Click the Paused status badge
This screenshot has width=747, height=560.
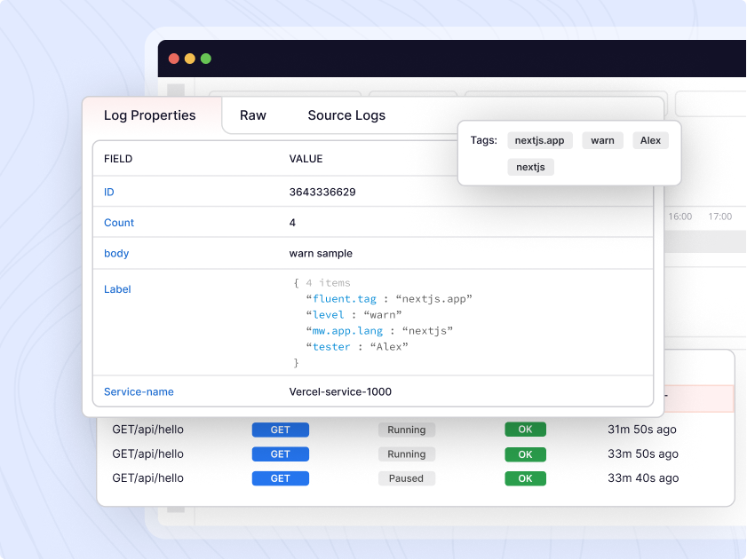406,477
